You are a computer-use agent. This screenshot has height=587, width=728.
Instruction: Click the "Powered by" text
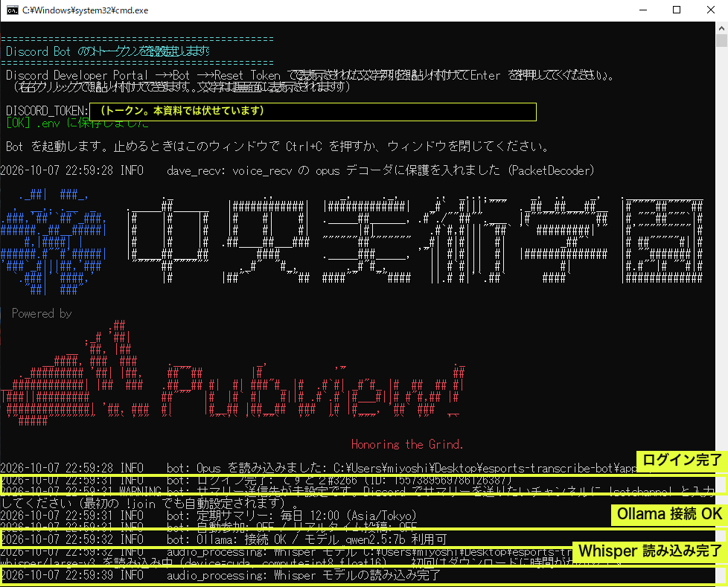click(42, 314)
